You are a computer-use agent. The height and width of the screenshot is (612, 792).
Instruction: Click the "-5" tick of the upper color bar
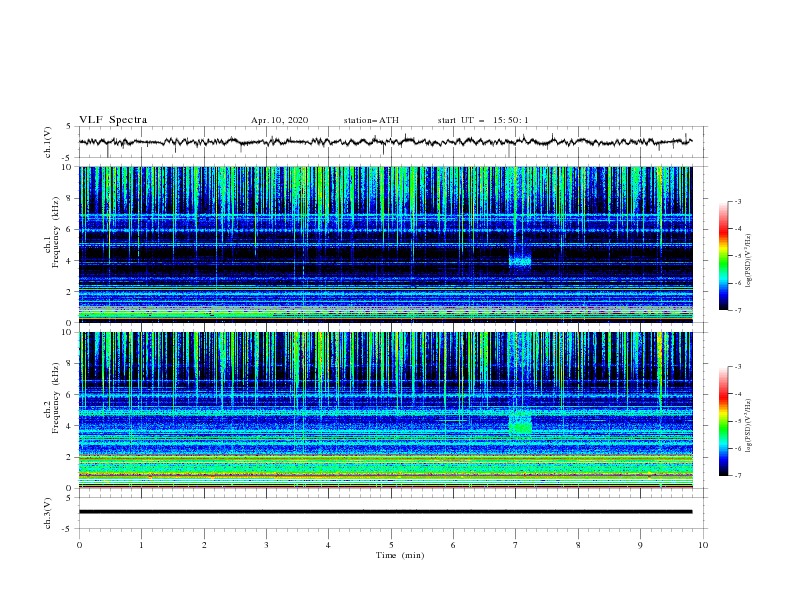(x=737, y=256)
